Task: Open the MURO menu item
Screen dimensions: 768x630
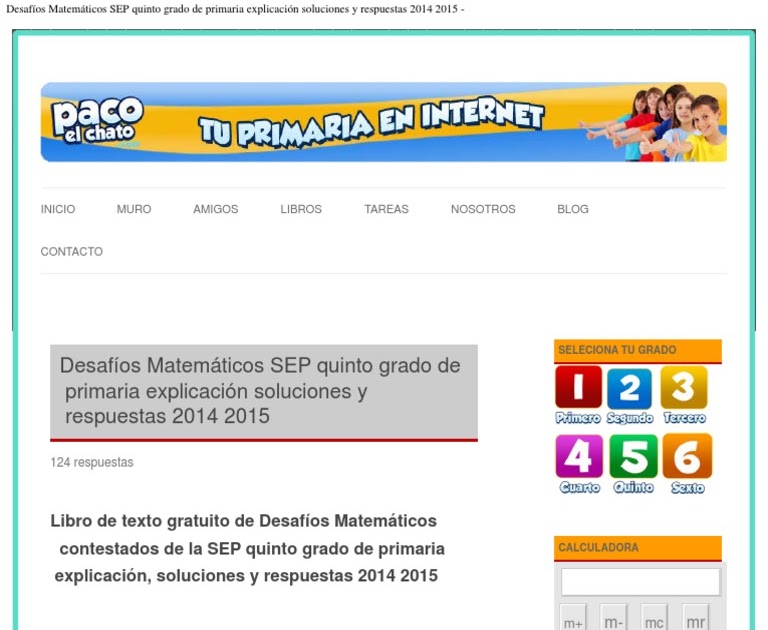Action: click(134, 209)
